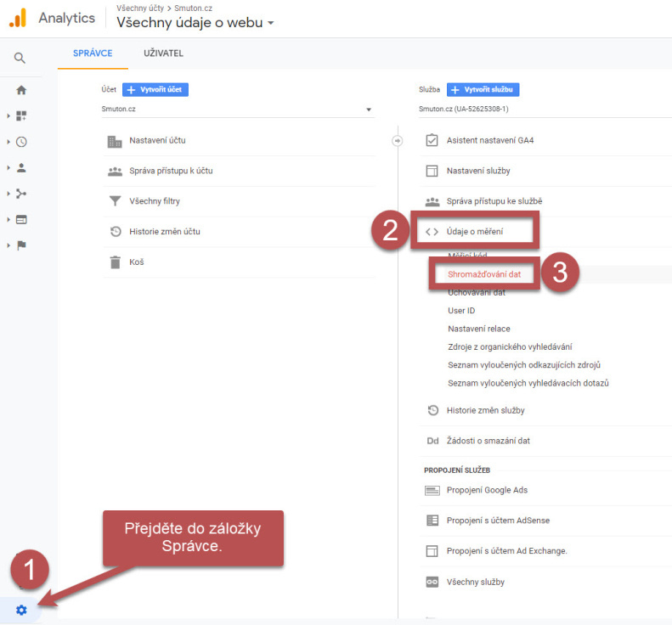This screenshot has height=625, width=672.
Task: Click the Všechny filtry funnel icon
Action: click(115, 201)
